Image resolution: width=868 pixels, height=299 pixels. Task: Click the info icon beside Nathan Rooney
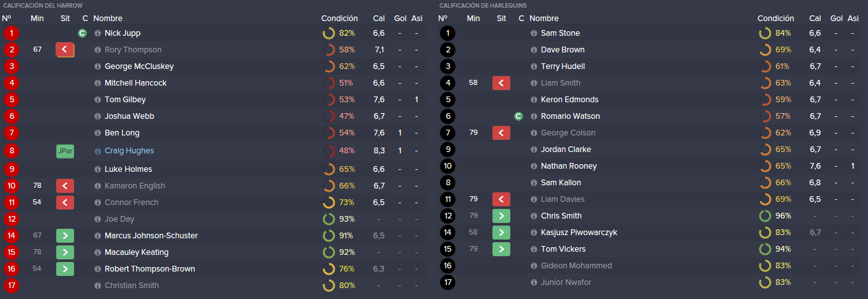(x=534, y=166)
